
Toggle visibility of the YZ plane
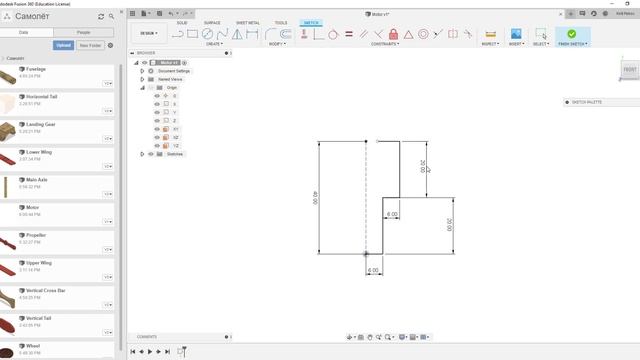click(157, 146)
